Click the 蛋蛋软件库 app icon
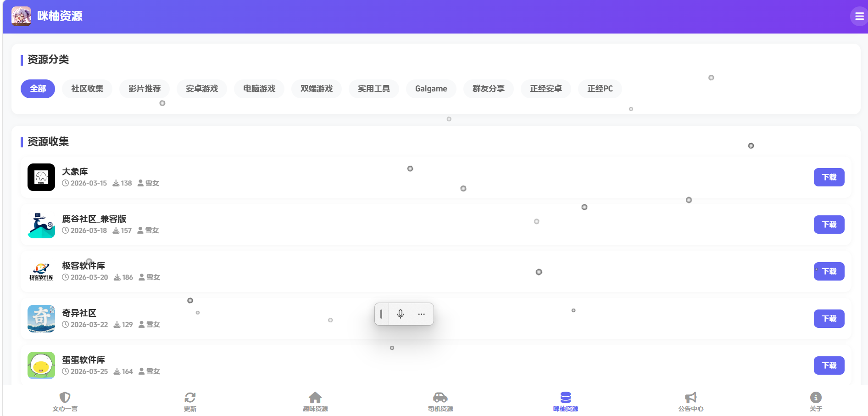 41,365
